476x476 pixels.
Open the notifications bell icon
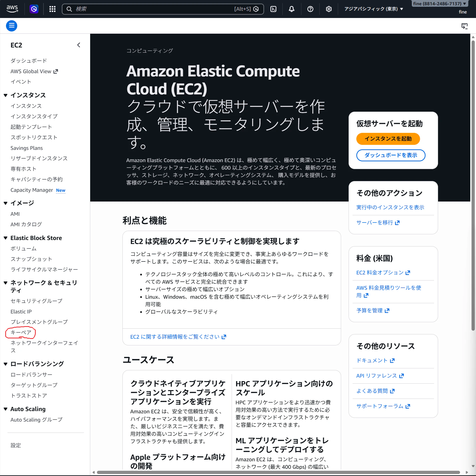pyautogui.click(x=292, y=9)
